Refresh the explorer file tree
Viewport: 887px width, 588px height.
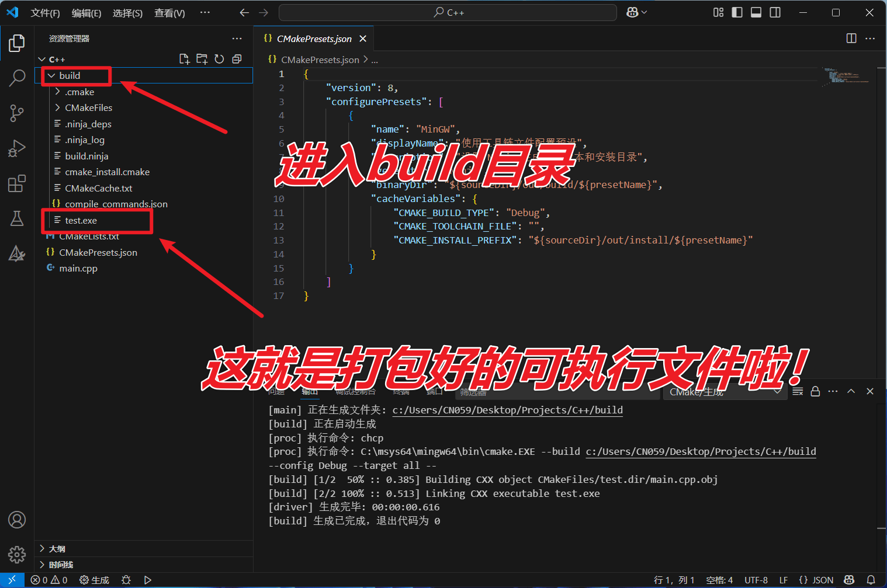pos(219,59)
